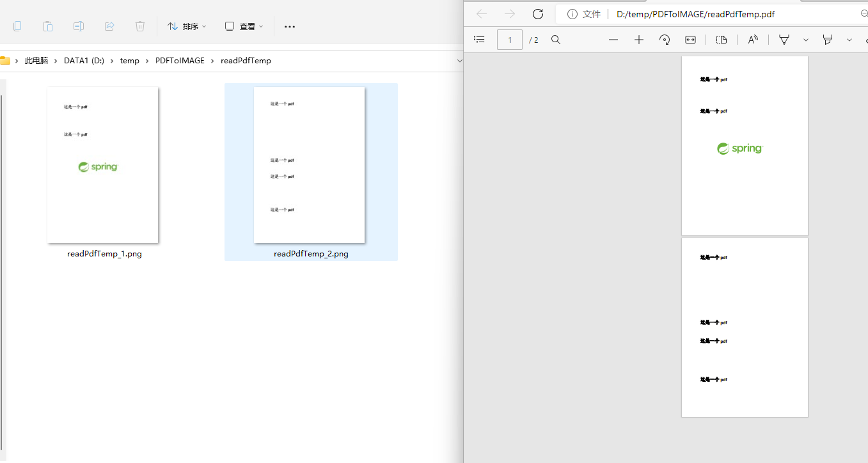Navigate to PDFToIMAGE in breadcrumb

(x=180, y=61)
